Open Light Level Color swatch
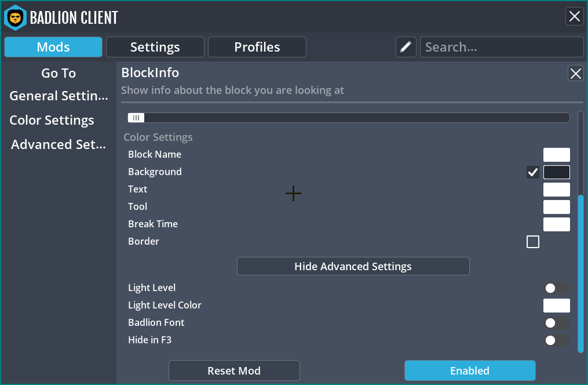Image resolution: width=588 pixels, height=385 pixels. (x=557, y=306)
